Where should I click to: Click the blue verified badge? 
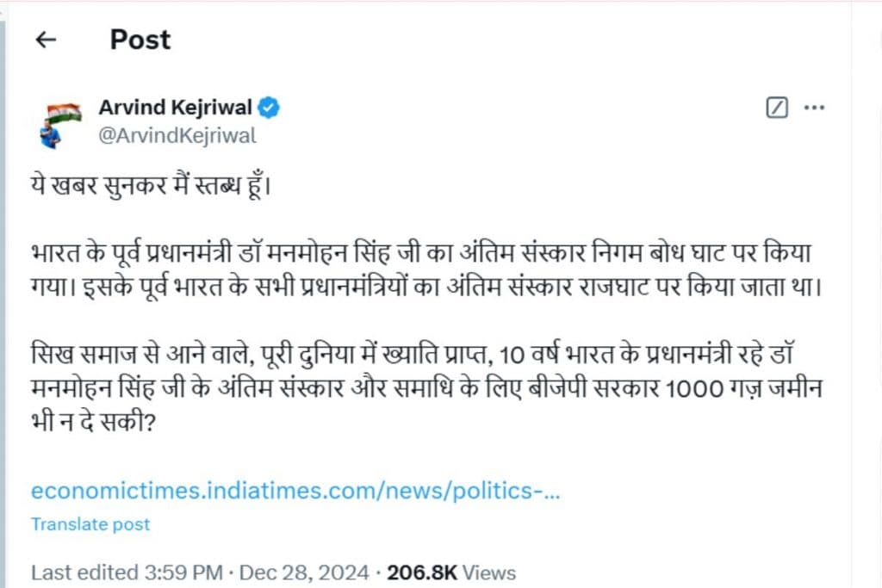click(x=269, y=108)
